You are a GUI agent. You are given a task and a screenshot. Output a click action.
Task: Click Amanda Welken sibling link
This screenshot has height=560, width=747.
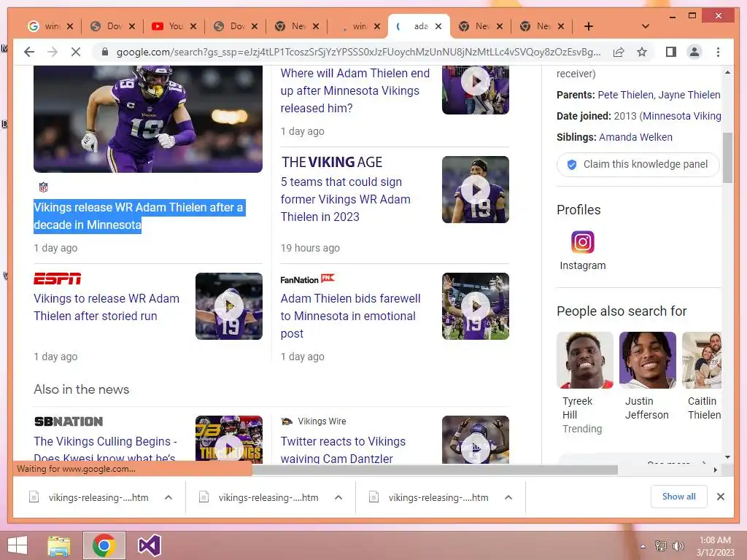pos(635,137)
